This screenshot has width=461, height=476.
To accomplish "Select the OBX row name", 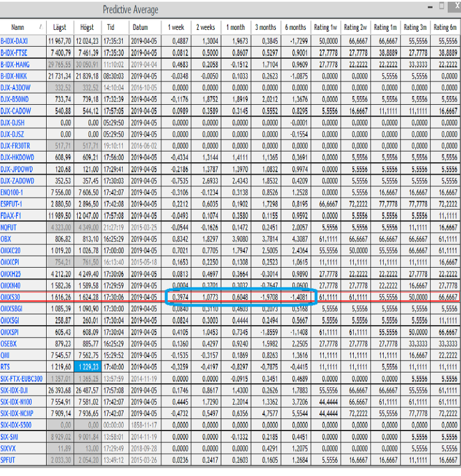I will pos(6,239).
